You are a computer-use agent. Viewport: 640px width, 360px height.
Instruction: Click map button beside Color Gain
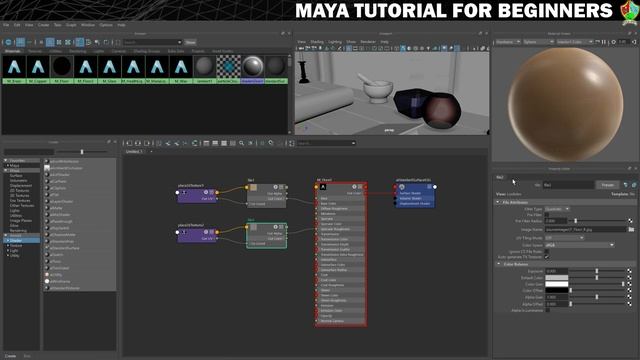point(629,284)
